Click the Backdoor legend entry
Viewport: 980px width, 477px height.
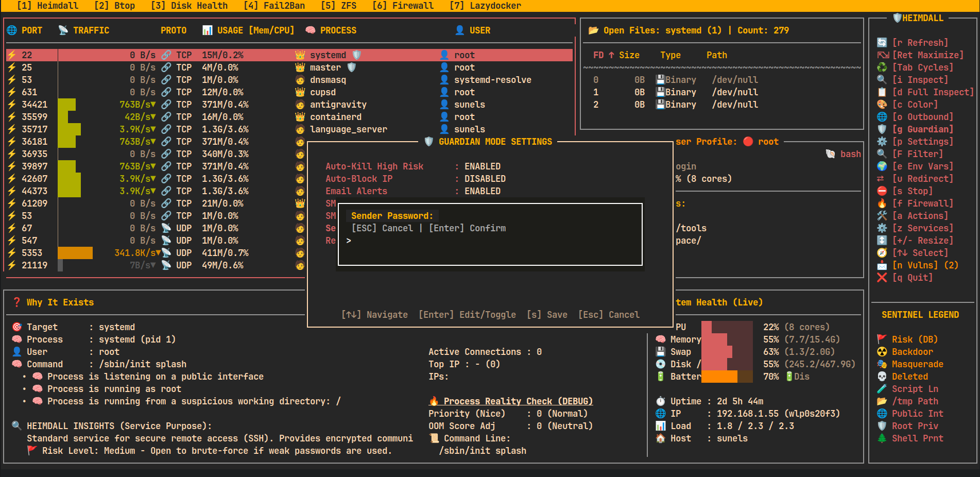pyautogui.click(x=905, y=352)
